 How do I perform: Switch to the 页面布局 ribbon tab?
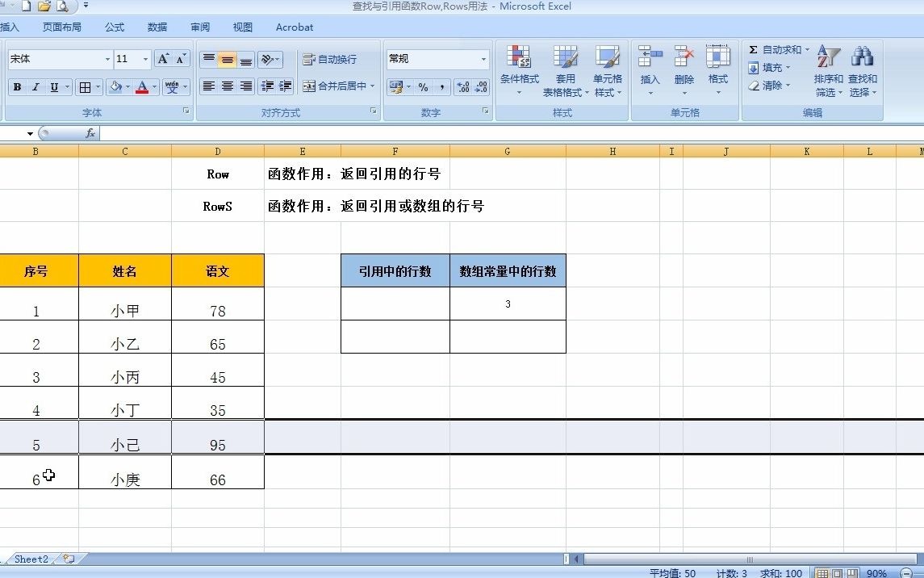click(61, 27)
